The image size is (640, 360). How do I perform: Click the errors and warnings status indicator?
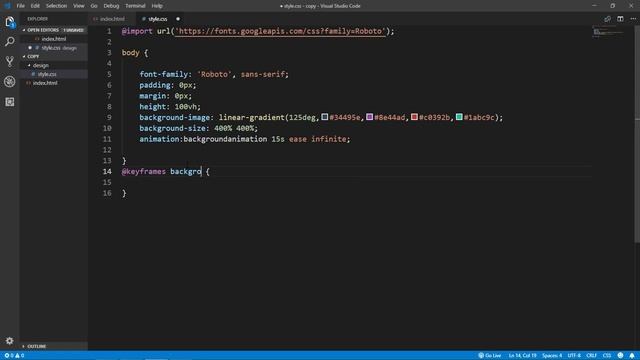coord(14,356)
